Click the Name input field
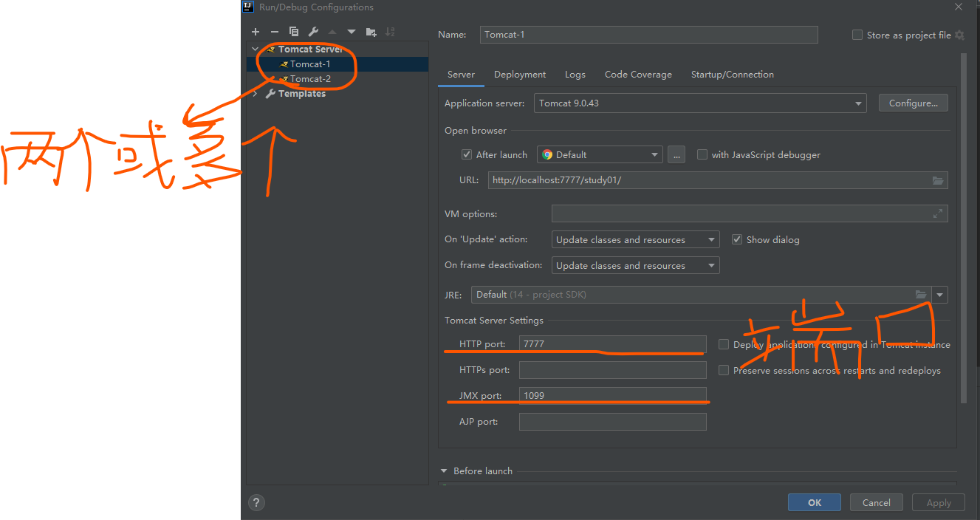 tap(649, 35)
